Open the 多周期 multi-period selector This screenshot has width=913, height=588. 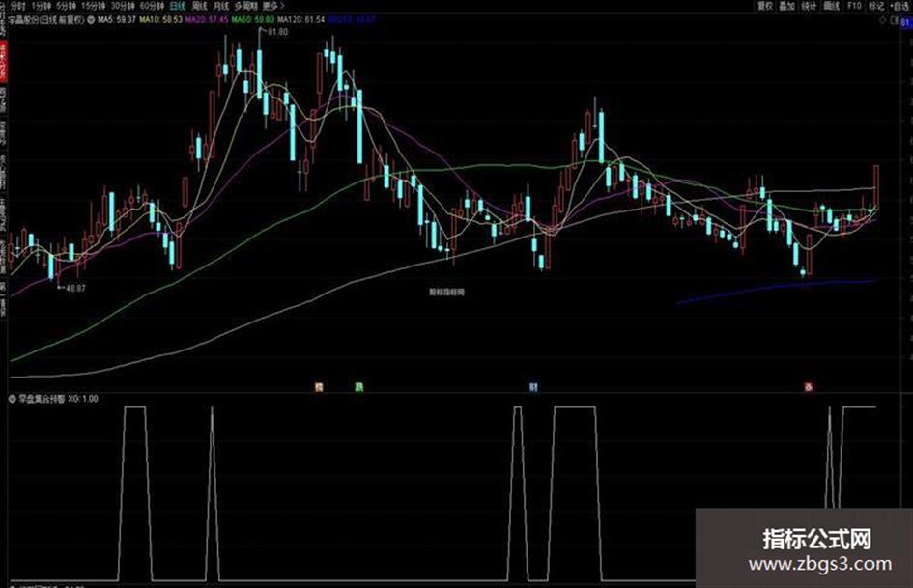pos(245,6)
